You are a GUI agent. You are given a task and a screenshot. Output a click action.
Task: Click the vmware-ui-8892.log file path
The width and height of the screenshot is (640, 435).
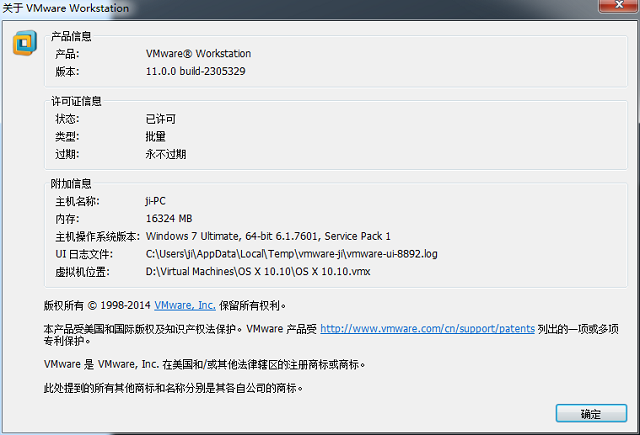click(291, 254)
